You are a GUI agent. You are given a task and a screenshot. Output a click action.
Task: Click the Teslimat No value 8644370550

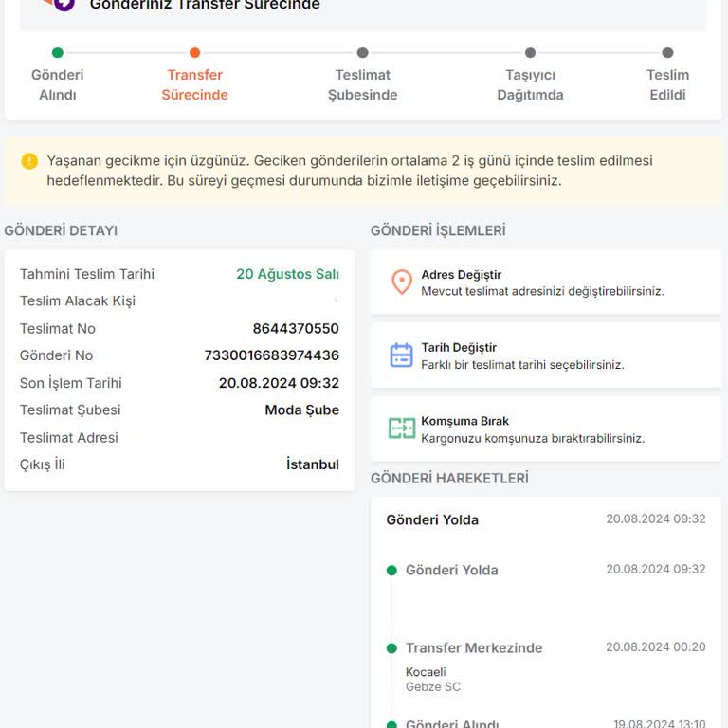[x=295, y=329]
